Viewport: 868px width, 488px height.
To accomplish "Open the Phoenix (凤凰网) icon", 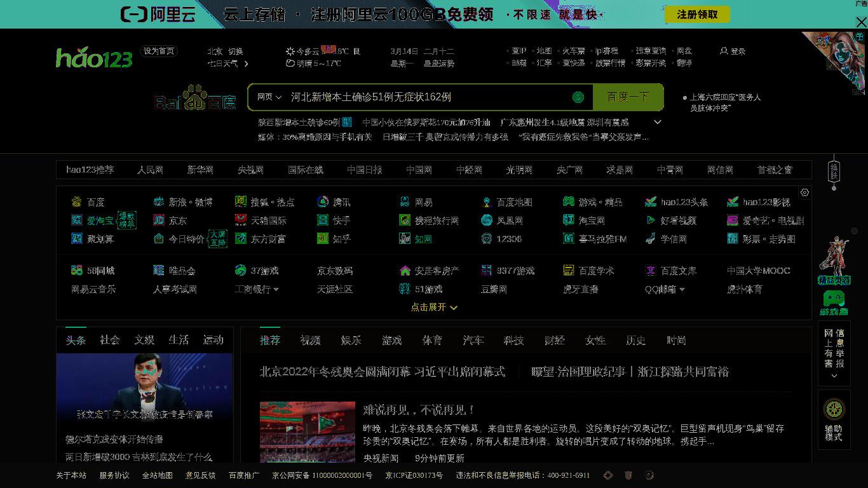I will [x=487, y=220].
